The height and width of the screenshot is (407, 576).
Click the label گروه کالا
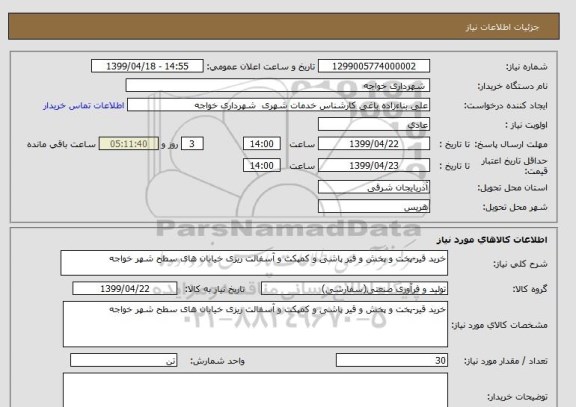pyautogui.click(x=530, y=289)
